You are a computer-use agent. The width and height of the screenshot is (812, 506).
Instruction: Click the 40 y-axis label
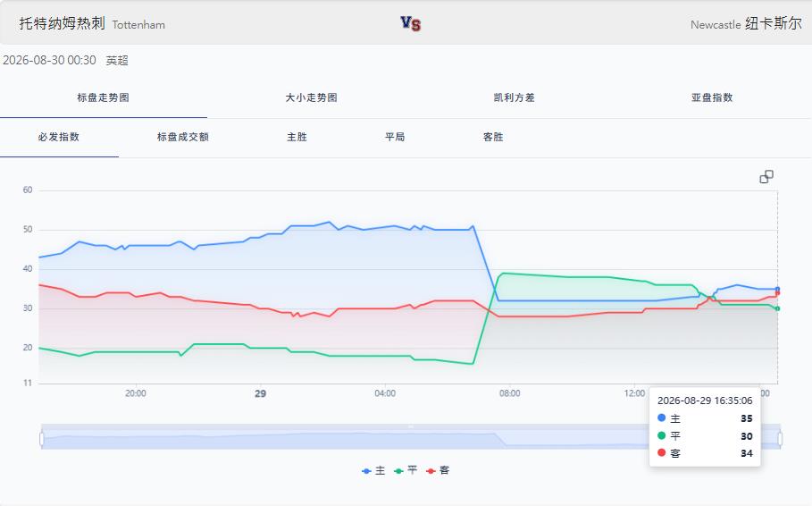point(28,268)
